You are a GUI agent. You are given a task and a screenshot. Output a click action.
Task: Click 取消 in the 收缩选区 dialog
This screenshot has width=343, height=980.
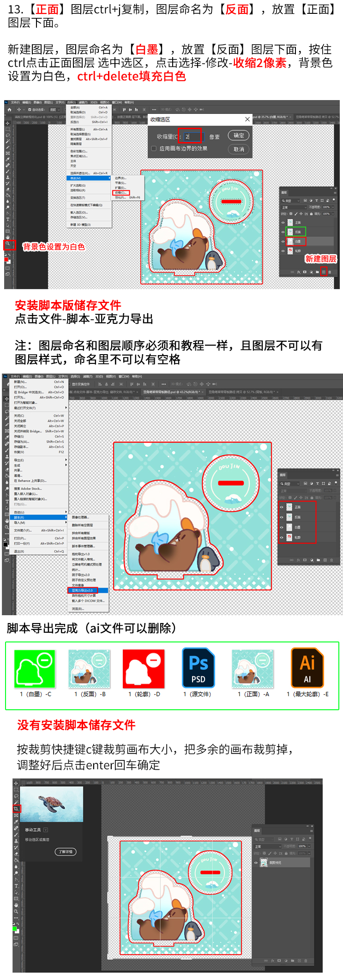pyautogui.click(x=239, y=149)
